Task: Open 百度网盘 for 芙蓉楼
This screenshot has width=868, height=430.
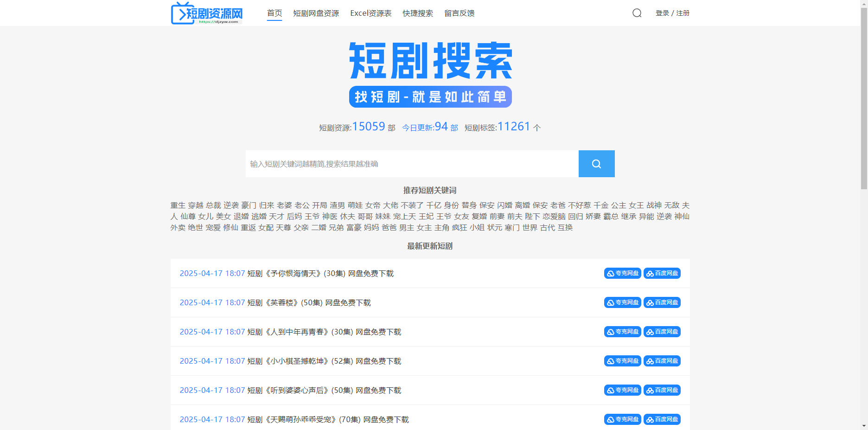Action: click(x=662, y=302)
